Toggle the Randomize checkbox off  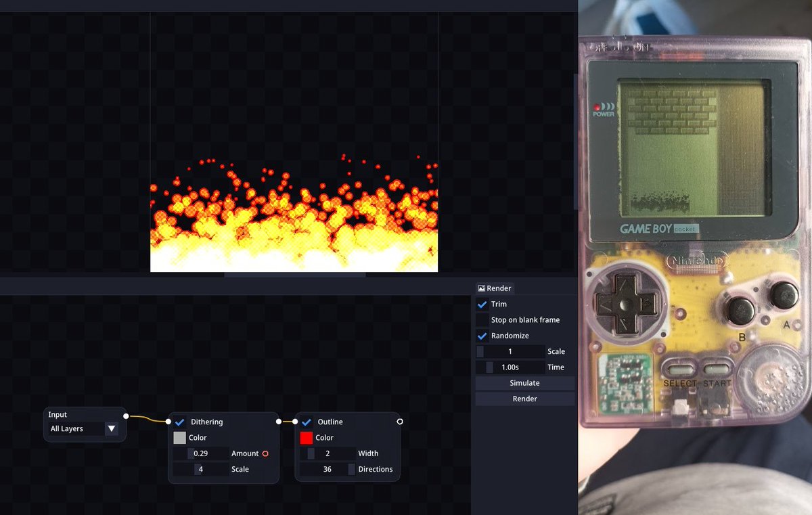point(482,335)
